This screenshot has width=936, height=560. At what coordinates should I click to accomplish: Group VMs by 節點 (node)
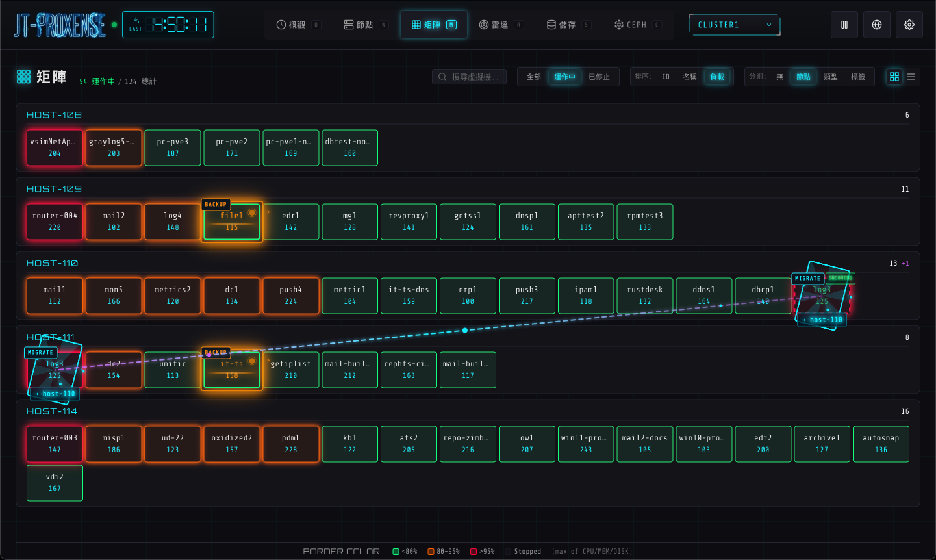pos(803,77)
